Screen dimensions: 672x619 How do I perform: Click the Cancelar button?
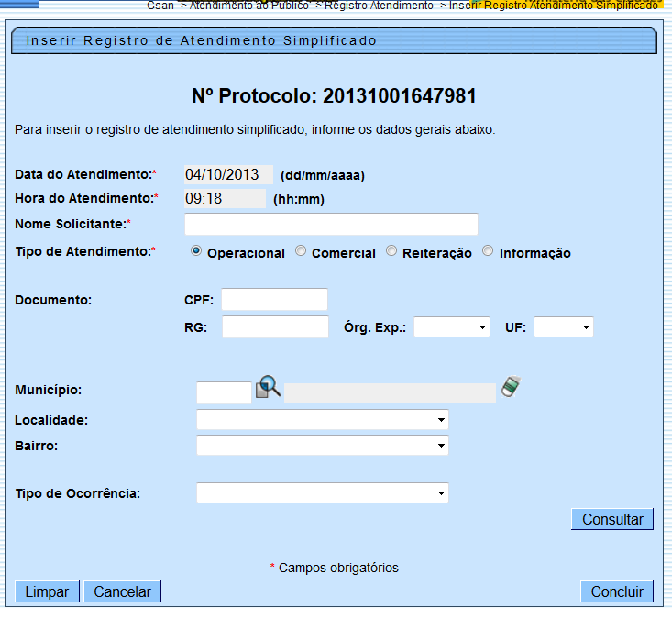point(122,591)
